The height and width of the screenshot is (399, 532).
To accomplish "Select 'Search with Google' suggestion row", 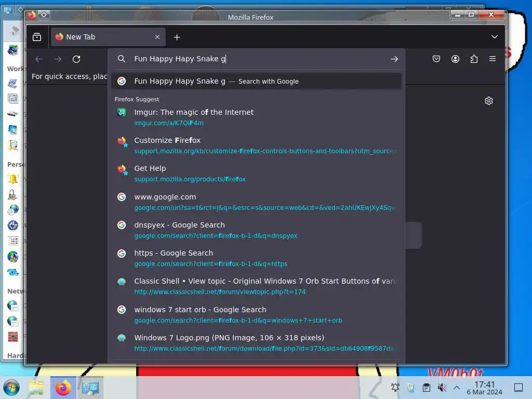I will click(x=256, y=81).
